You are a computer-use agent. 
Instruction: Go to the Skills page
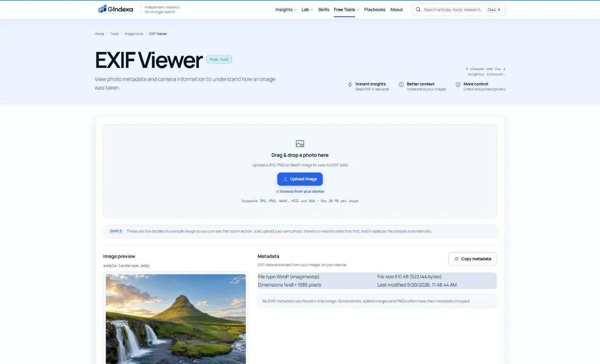324,10
